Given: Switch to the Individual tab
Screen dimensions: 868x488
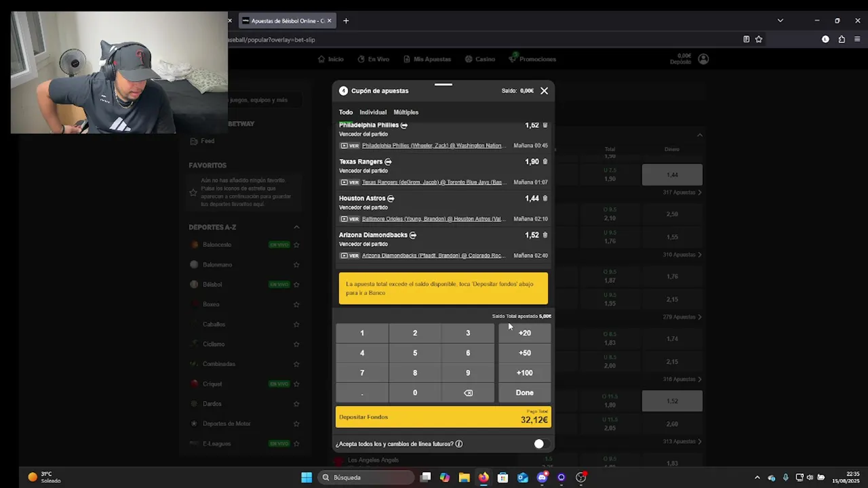Looking at the screenshot, I should point(373,113).
